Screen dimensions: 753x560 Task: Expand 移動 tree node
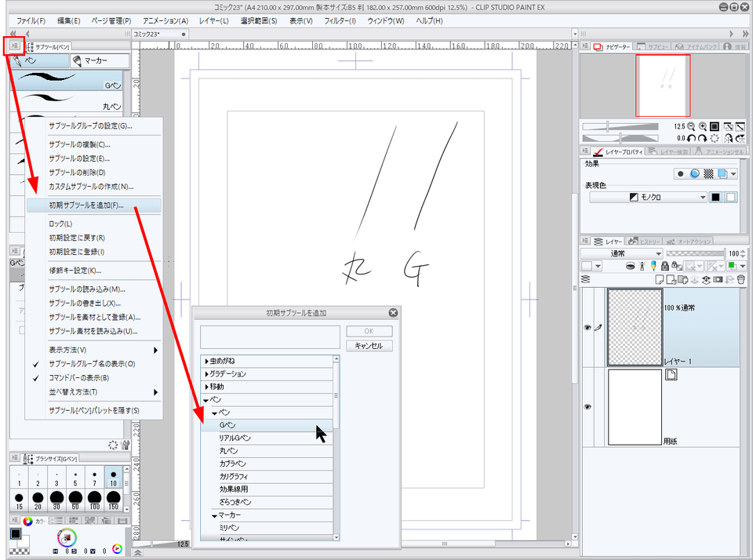click(x=207, y=387)
